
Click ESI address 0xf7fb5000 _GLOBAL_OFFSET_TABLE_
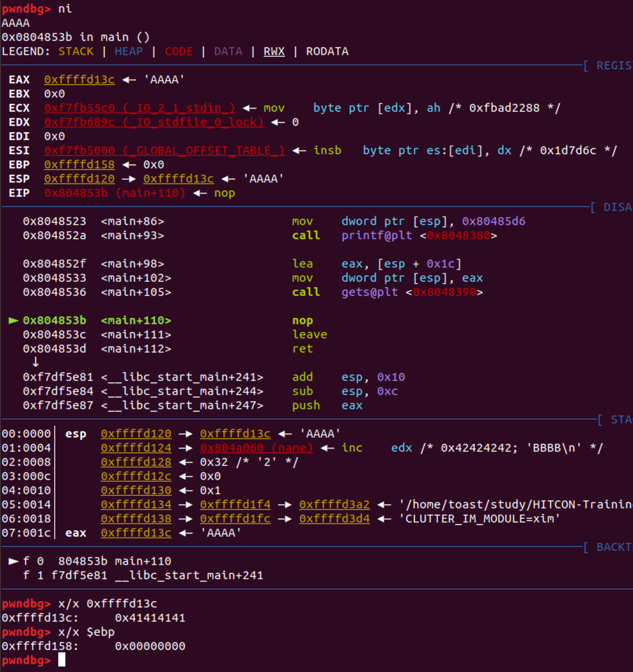pos(164,150)
